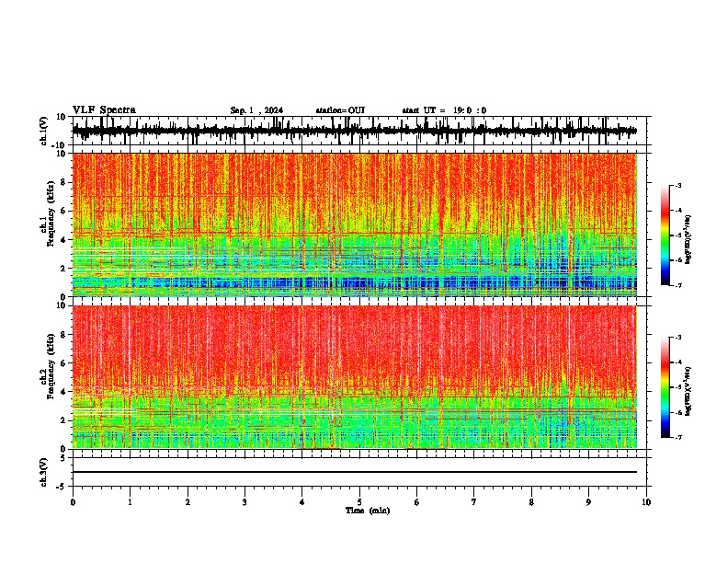The width and height of the screenshot is (728, 563).
Task: Click the "-7" label on ch.1 color scale
Action: coord(678,285)
